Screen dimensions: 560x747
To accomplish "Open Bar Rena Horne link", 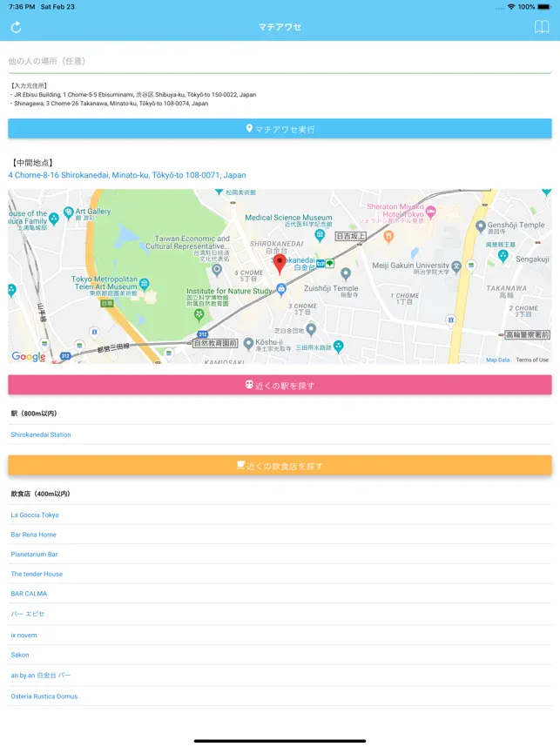I will coord(33,535).
